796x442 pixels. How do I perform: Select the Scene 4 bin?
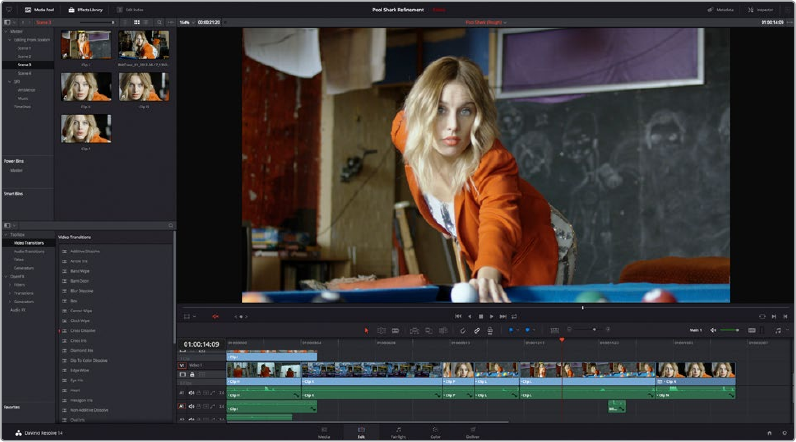(x=24, y=73)
